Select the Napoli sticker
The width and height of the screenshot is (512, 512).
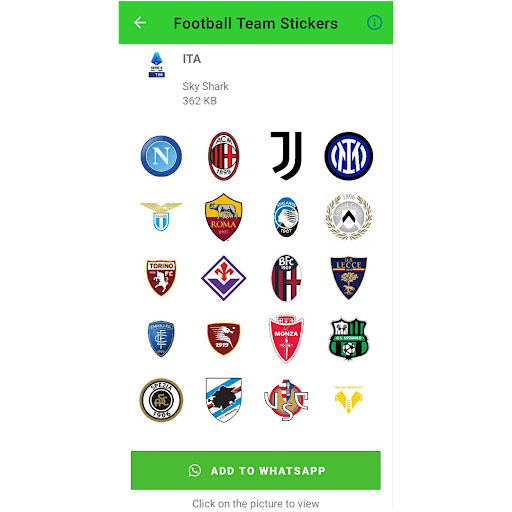[161, 156]
